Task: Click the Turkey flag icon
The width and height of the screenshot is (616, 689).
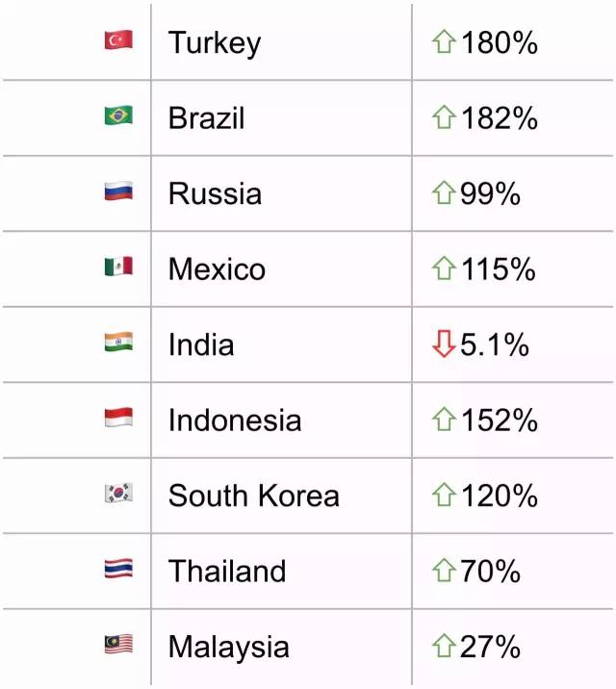Action: 118,40
